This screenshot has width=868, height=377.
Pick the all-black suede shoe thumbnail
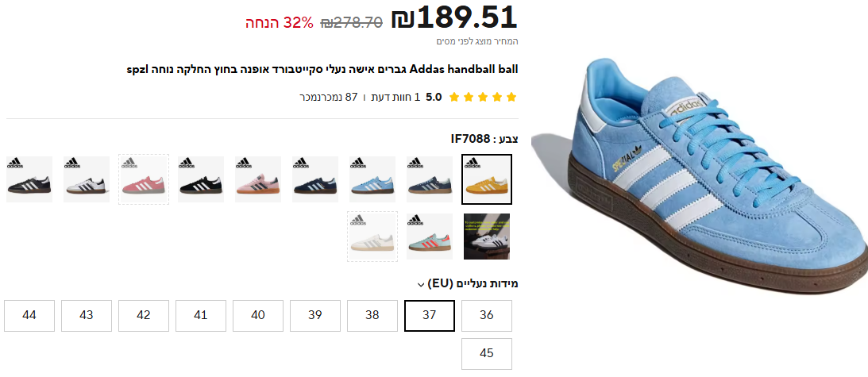(201, 179)
